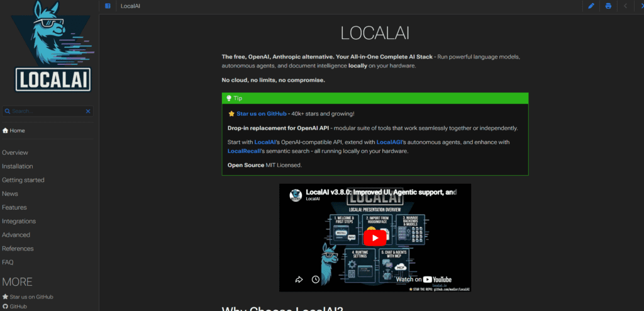644x311 pixels.
Task: Open Getting started in sidebar
Action: [23, 180]
